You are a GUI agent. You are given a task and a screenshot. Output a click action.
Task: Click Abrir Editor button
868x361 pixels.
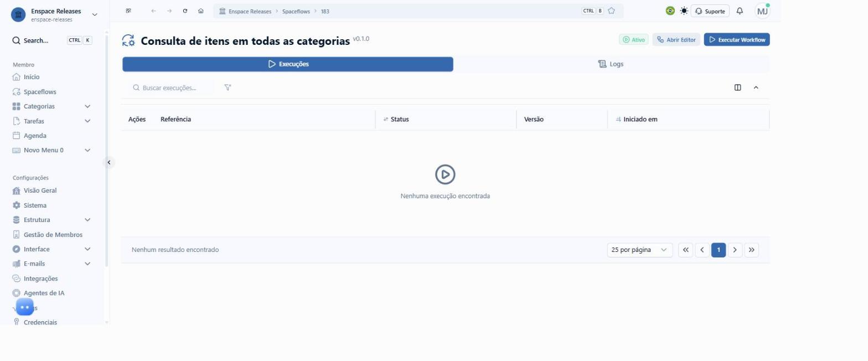[676, 40]
